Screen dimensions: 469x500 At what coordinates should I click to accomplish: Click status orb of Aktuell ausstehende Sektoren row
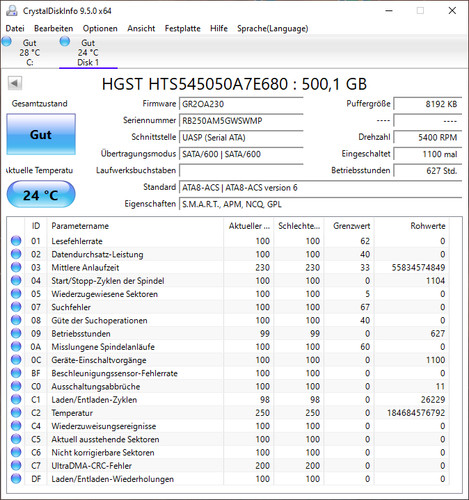click(16, 439)
